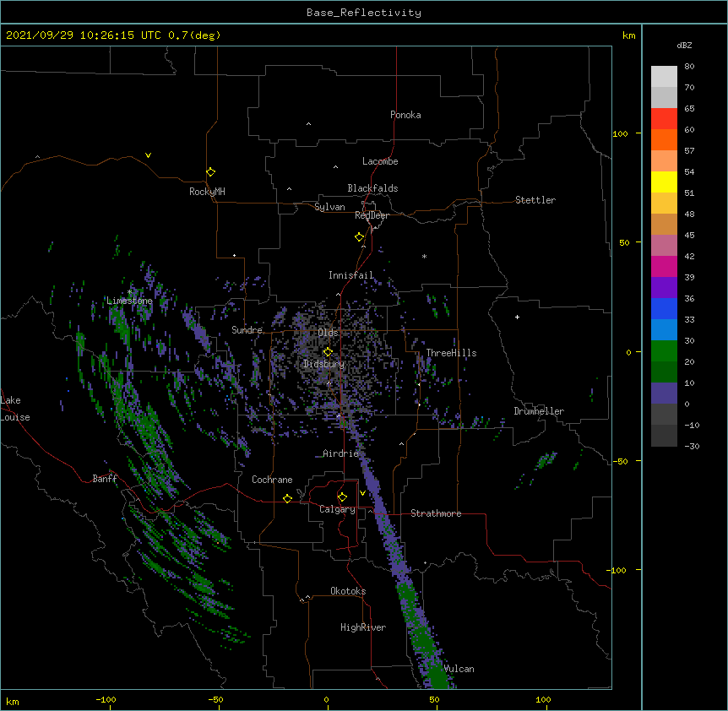Image resolution: width=728 pixels, height=711 pixels.
Task: Click the Base_Reflectivity title text
Action: tap(364, 13)
